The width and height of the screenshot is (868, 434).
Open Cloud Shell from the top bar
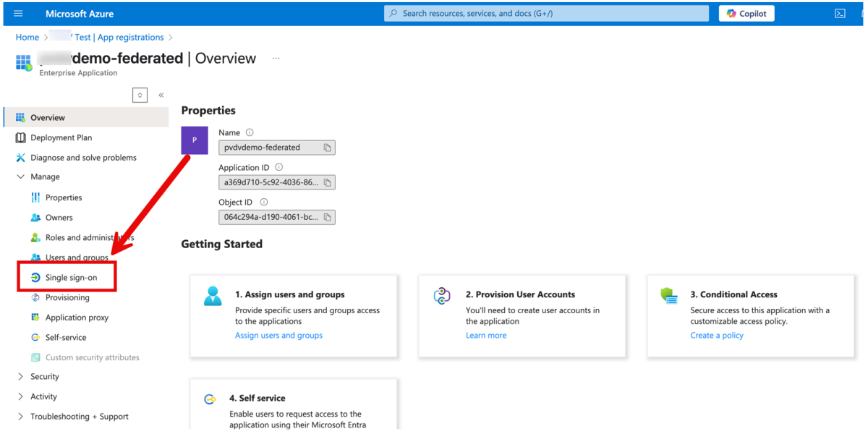(x=840, y=14)
